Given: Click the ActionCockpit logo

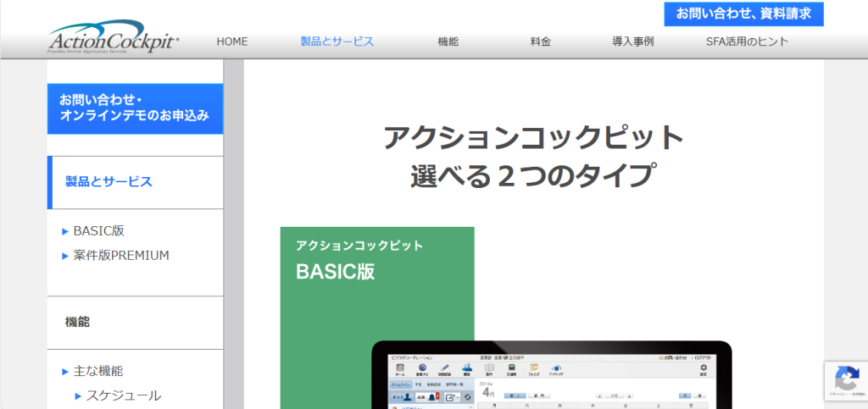Looking at the screenshot, I should [x=114, y=36].
